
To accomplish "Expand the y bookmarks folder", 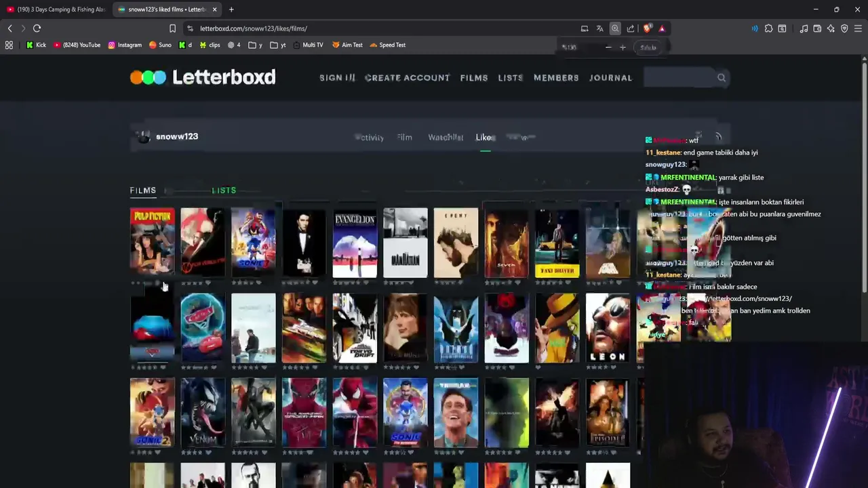I will [x=256, y=45].
